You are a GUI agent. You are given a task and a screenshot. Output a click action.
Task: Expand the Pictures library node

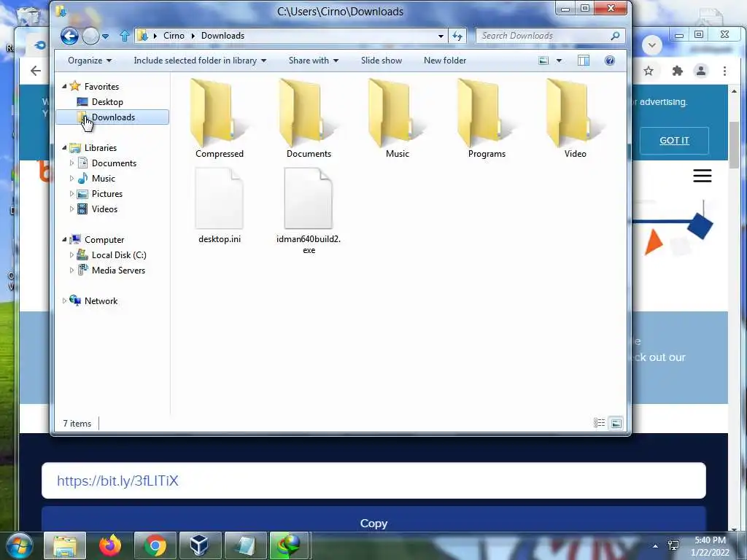click(x=71, y=193)
